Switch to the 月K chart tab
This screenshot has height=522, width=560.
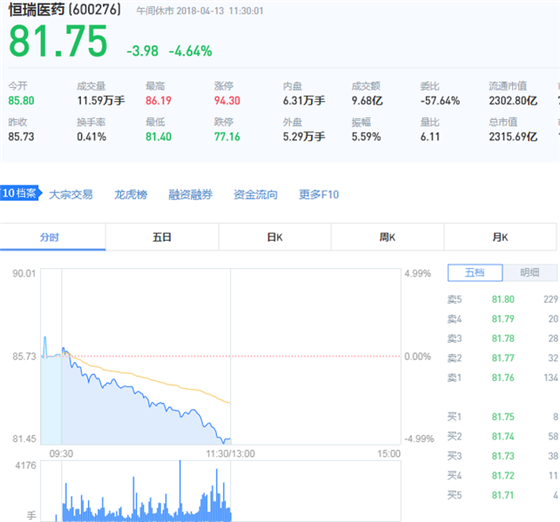click(x=500, y=237)
